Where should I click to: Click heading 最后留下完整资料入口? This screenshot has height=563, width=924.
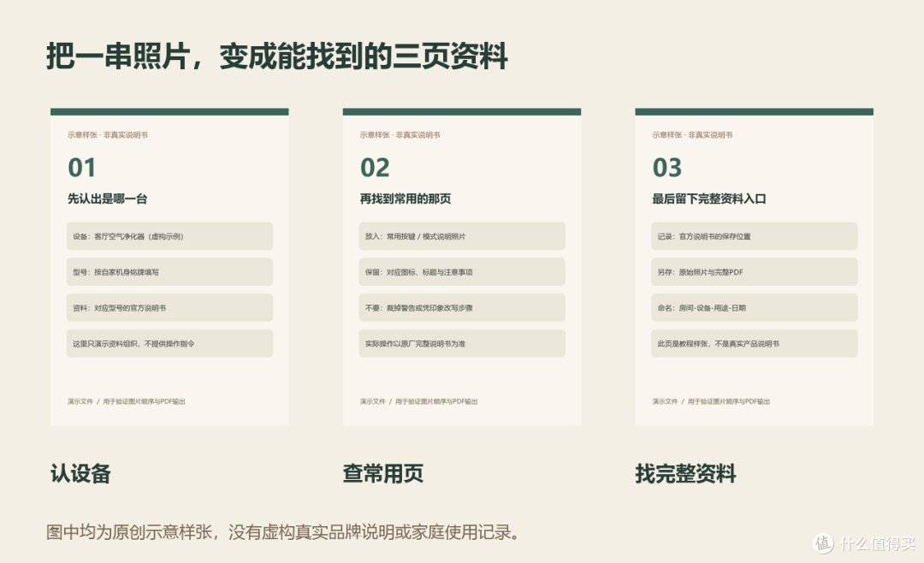709,199
